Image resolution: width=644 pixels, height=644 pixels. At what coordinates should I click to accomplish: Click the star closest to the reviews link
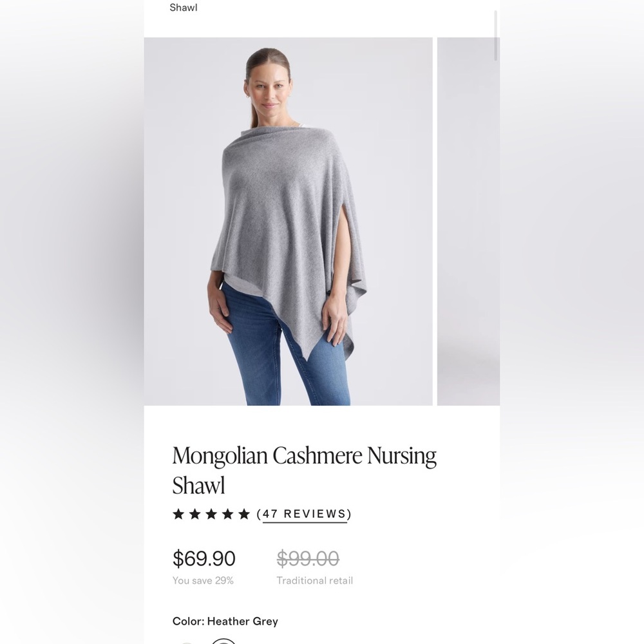[246, 514]
